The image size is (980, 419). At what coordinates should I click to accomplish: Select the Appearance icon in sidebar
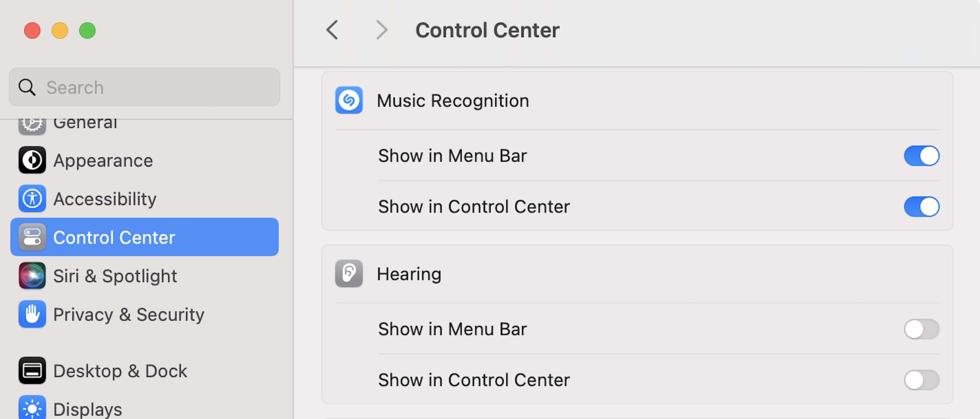click(x=32, y=160)
